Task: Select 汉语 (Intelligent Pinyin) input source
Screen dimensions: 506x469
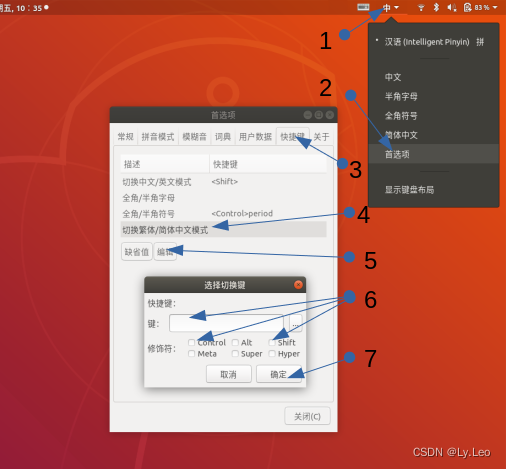Action: tap(433, 42)
